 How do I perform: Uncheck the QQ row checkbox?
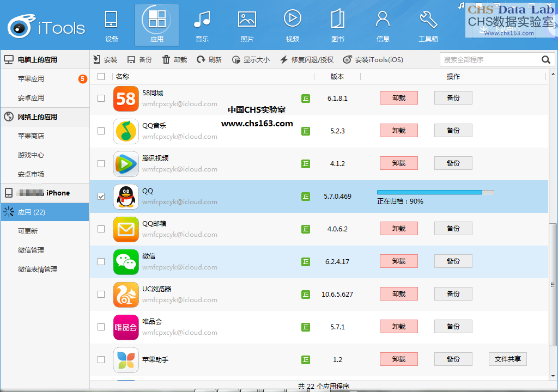[x=101, y=197]
